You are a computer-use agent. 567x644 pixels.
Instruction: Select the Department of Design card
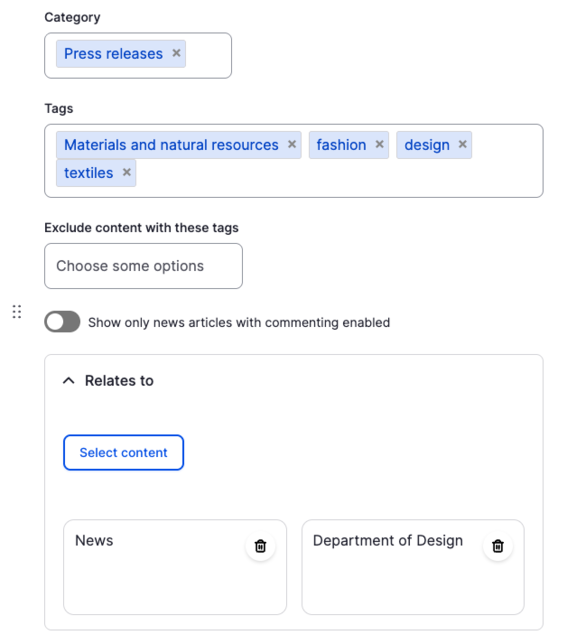[x=413, y=567]
